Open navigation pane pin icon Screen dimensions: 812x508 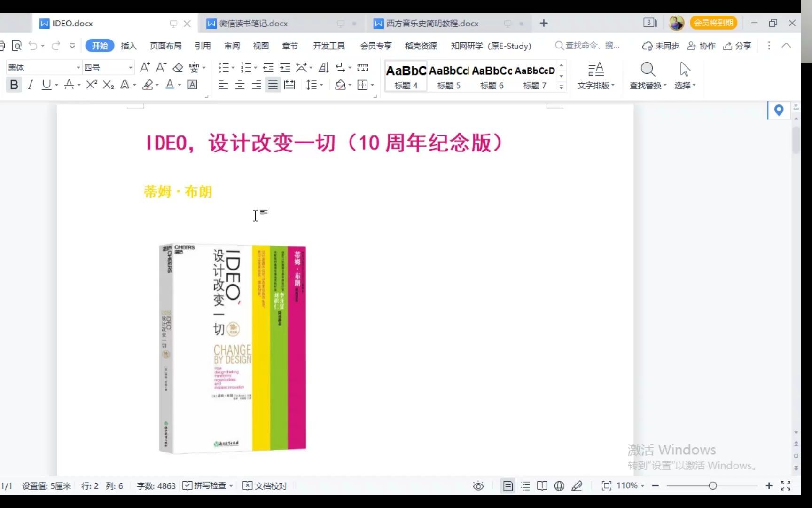point(779,111)
